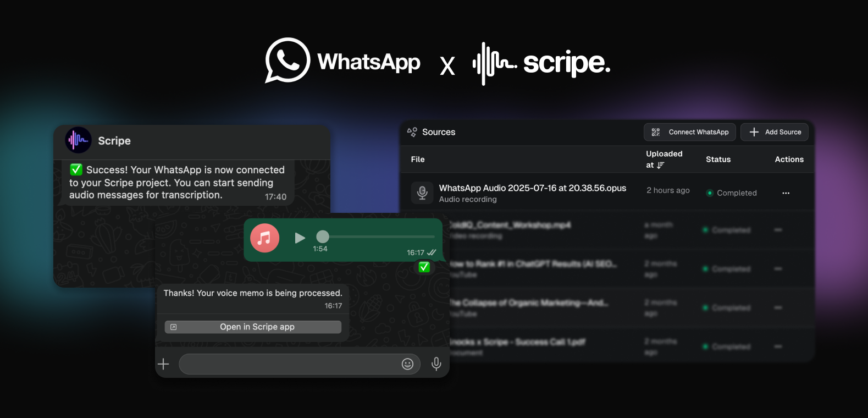868x418 pixels.
Task: Click the QR code icon on Connect WhatsApp
Action: point(656,132)
